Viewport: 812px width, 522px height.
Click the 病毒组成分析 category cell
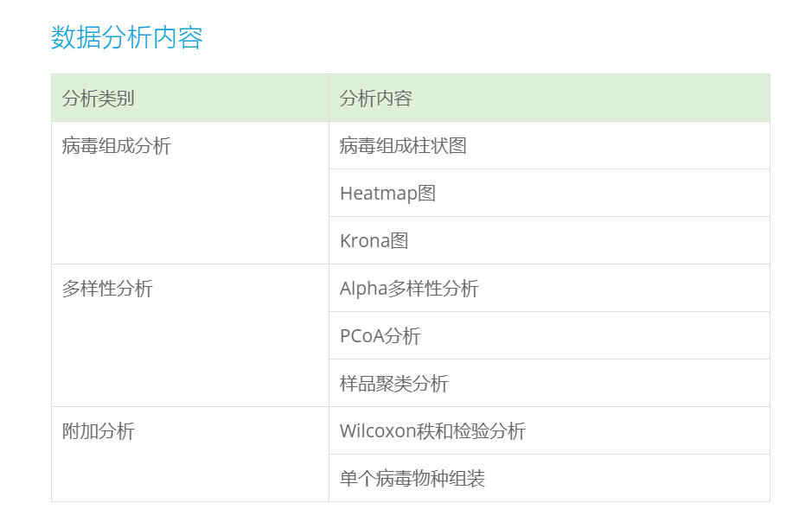pyautogui.click(x=117, y=146)
